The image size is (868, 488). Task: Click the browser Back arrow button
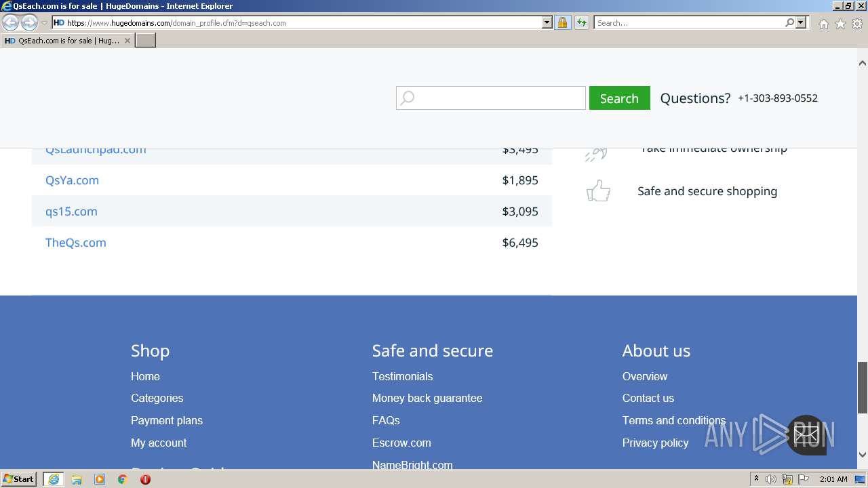click(11, 22)
